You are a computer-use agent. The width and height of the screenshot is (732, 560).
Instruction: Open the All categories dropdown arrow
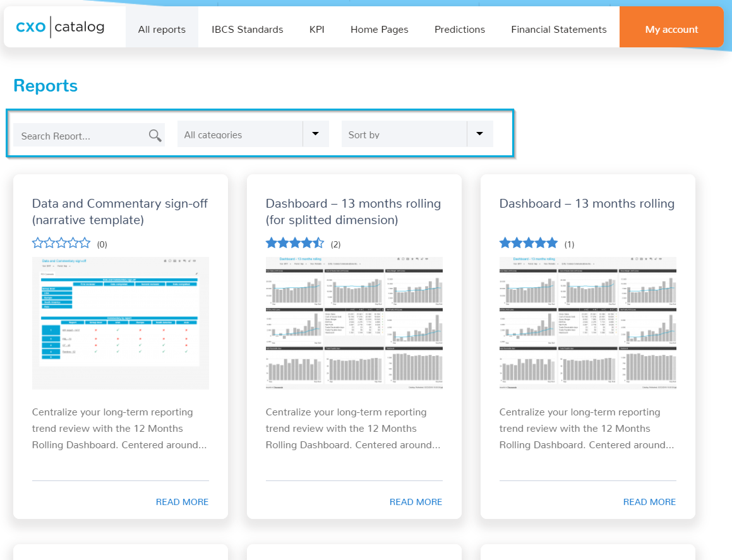point(316,134)
